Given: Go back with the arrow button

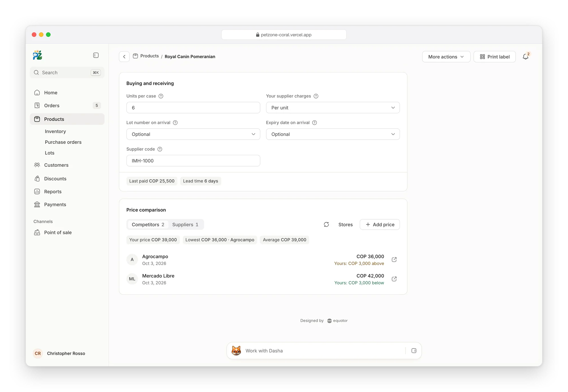Looking at the screenshot, I should (x=124, y=57).
